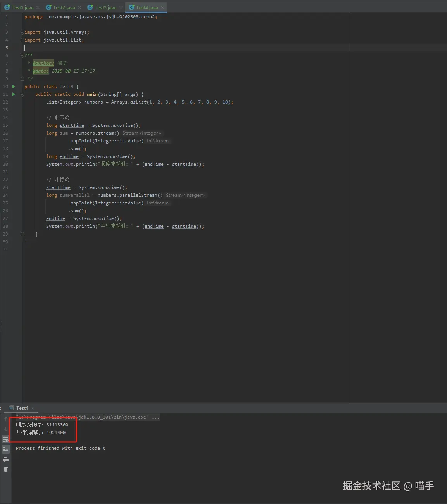Screen dimensions: 447x504
Task: Print the Run console output
Action: click(6, 459)
